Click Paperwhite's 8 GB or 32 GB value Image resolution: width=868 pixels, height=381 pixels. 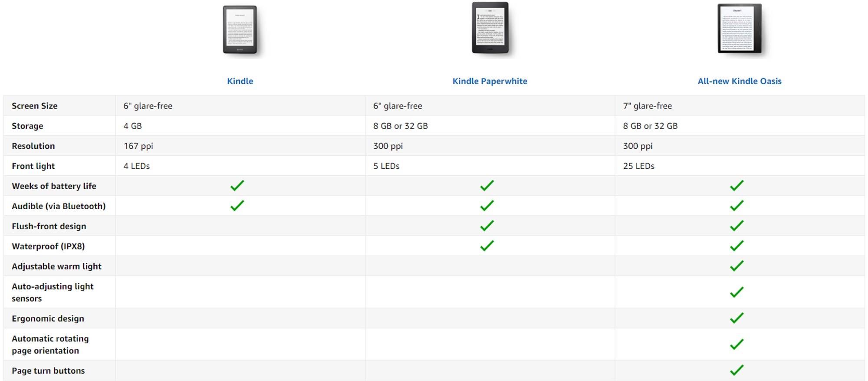[x=401, y=126]
